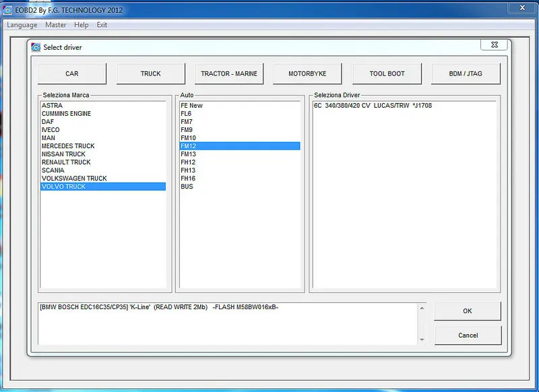
Task: Open the Language menu
Action: 22,25
